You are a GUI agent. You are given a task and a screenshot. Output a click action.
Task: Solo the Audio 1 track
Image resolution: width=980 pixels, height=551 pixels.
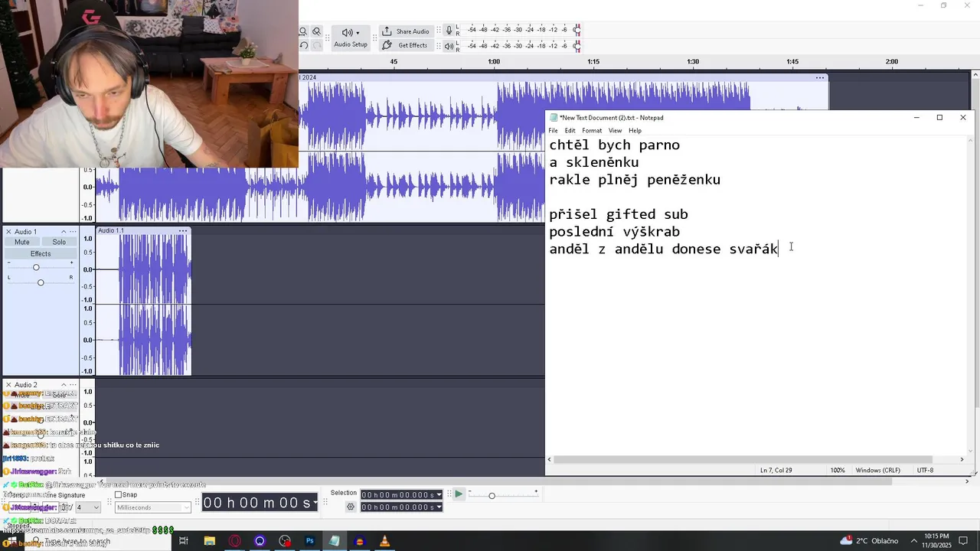point(59,242)
